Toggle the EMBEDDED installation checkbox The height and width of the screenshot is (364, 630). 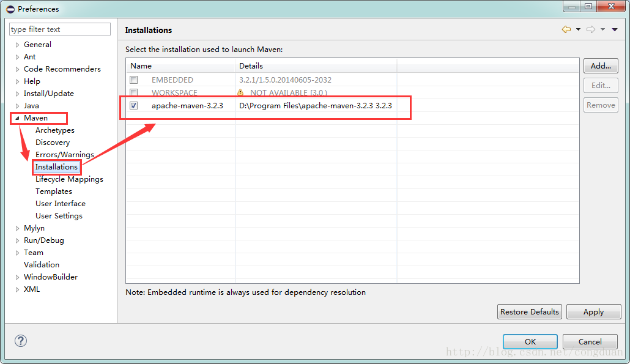pyautogui.click(x=134, y=80)
